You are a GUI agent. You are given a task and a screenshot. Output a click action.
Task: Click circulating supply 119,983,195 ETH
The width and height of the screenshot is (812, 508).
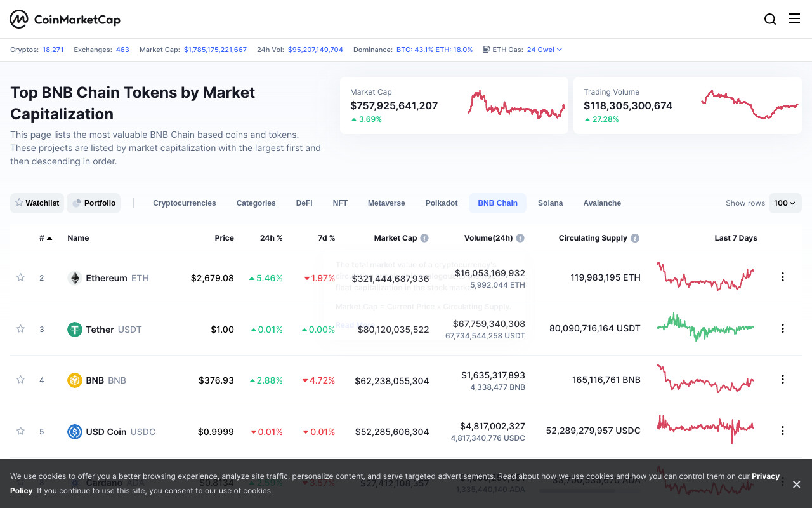[x=605, y=277]
